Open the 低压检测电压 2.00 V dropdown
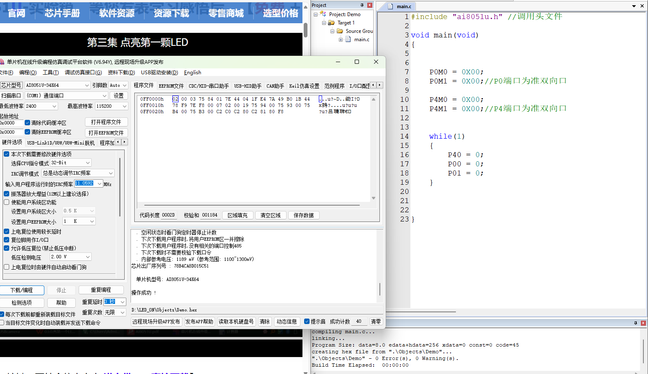The width and height of the screenshot is (648, 374). [88, 257]
